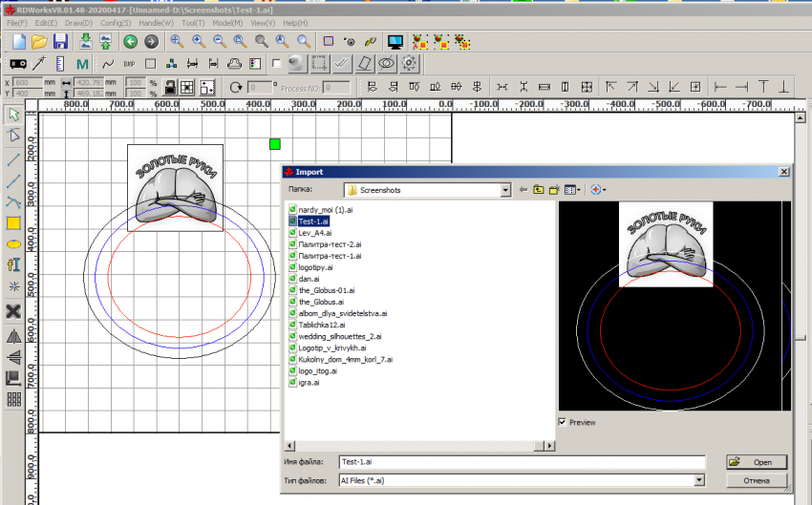Open the view menu dropdown in Import dialog
This screenshot has height=505, width=812.
point(571,190)
